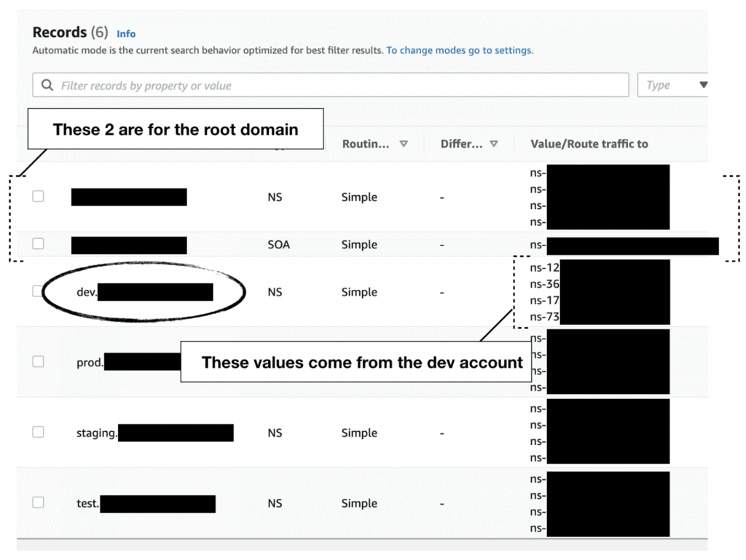Click the staging record NS type label
Image resolution: width=746 pixels, height=560 pixels.
275,432
